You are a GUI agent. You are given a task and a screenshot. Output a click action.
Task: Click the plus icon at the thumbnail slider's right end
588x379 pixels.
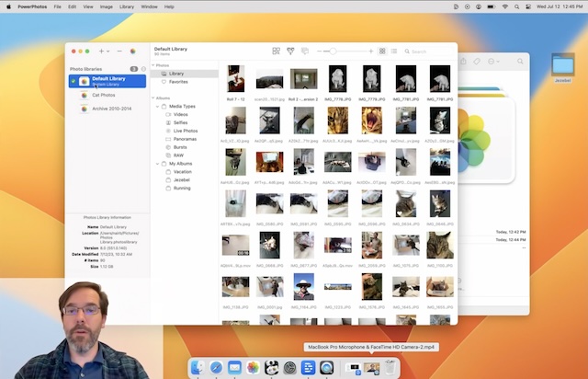point(371,52)
